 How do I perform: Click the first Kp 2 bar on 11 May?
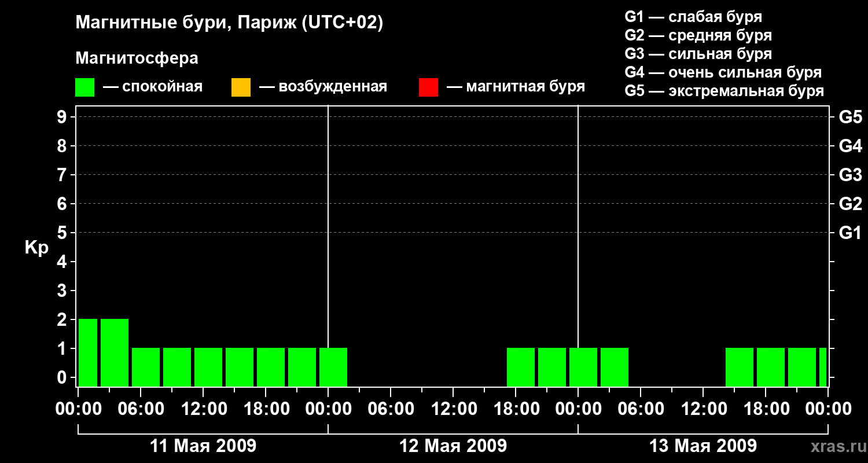(88, 352)
